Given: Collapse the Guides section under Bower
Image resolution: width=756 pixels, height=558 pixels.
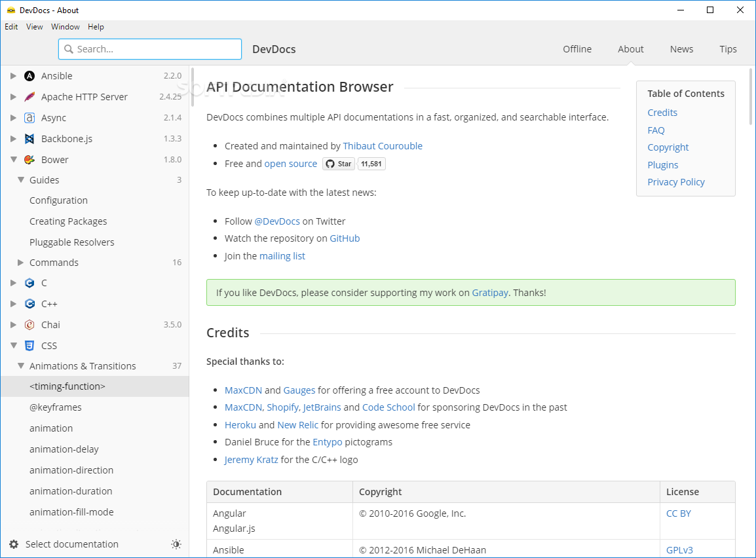Looking at the screenshot, I should point(21,179).
